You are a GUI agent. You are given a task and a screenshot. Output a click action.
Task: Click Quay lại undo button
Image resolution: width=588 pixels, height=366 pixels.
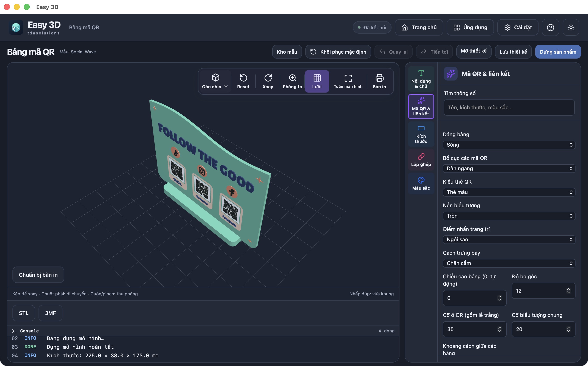[x=393, y=52]
